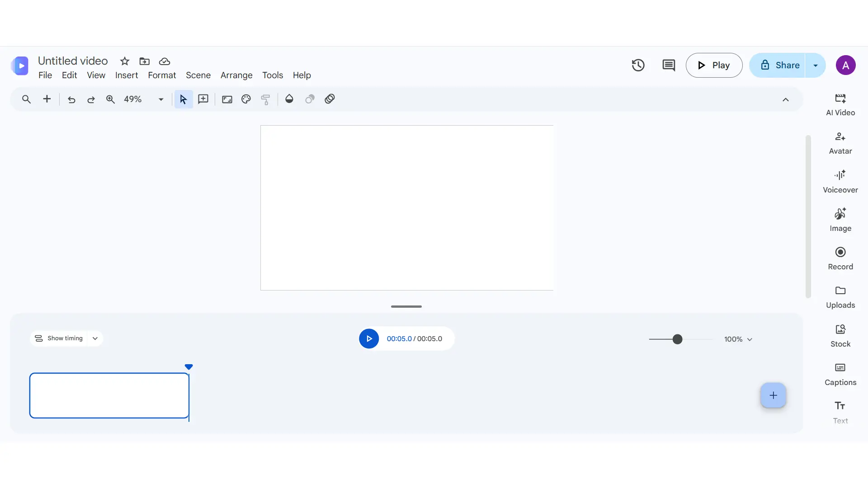
Task: Click the Share button
Action: (x=778, y=66)
